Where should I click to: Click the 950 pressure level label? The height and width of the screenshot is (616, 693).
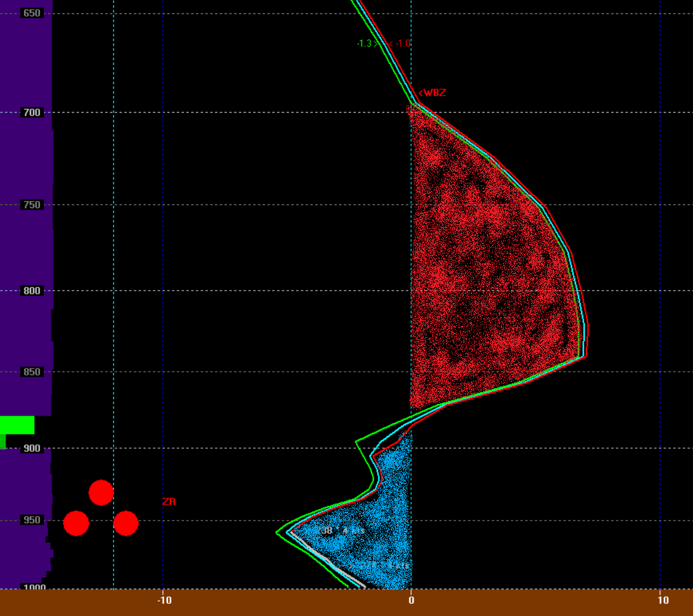tap(31, 520)
